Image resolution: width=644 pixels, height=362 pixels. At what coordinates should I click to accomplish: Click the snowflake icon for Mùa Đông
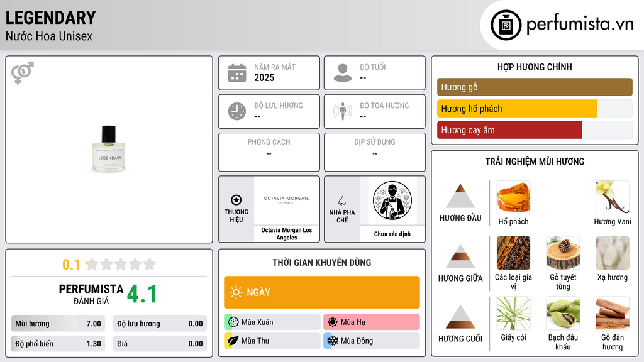[333, 341]
